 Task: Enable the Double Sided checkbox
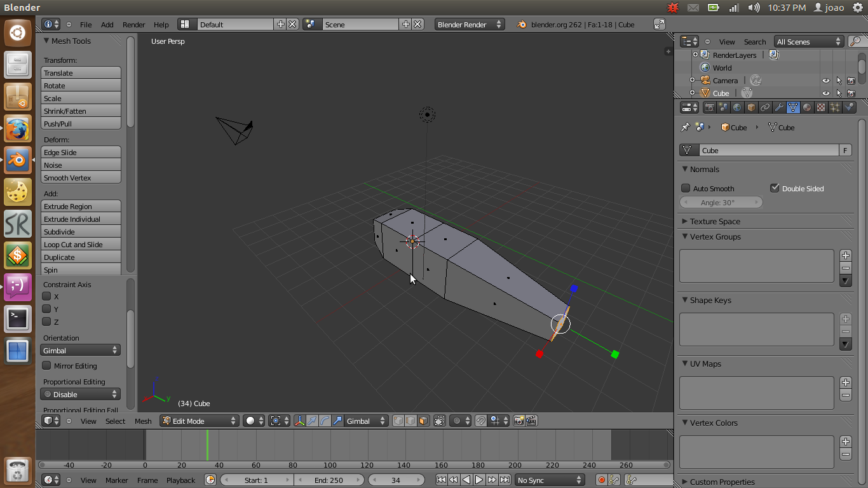(776, 188)
